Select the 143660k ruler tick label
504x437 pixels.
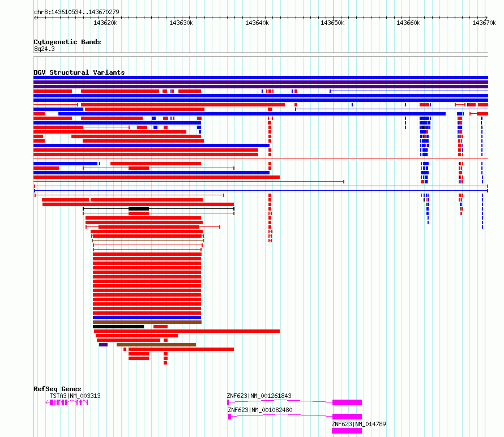click(408, 23)
